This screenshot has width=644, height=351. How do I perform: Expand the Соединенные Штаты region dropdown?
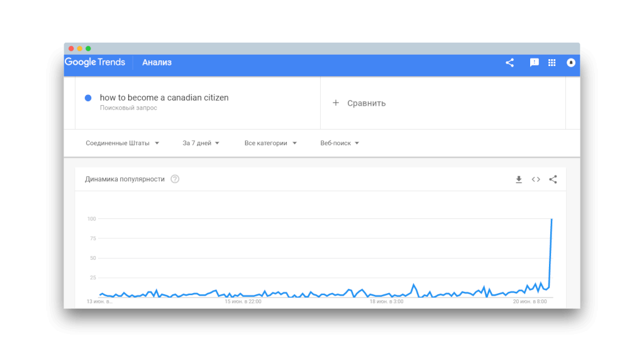(x=123, y=143)
